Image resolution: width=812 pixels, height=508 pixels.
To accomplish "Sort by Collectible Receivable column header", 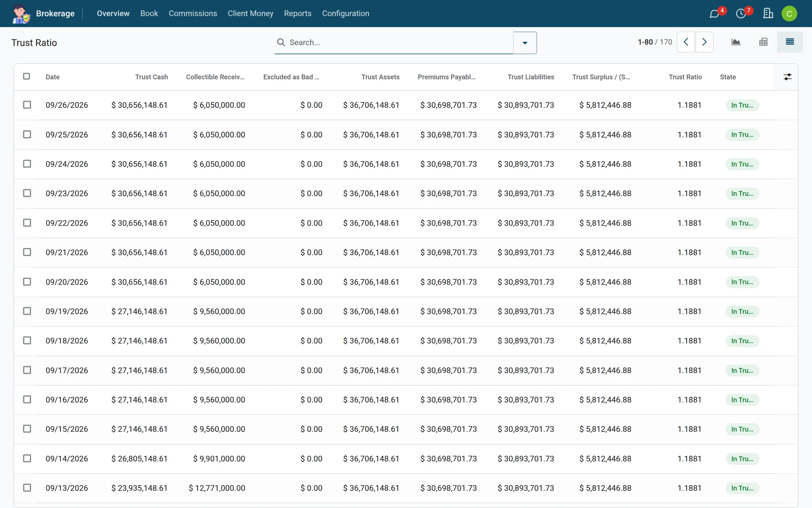I will [x=215, y=77].
